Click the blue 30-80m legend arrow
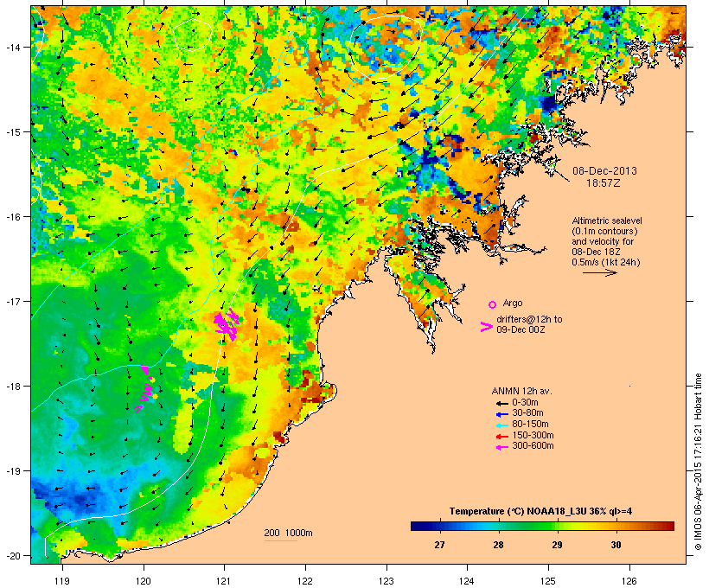 click(502, 413)
